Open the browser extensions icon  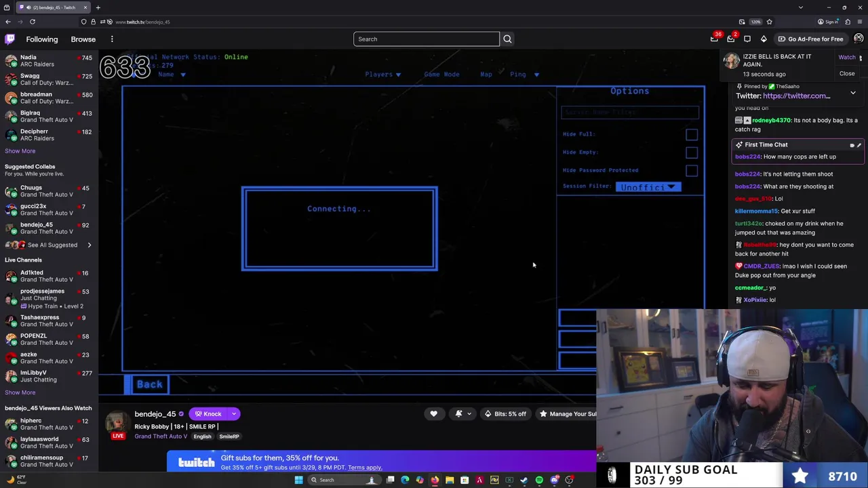tap(848, 22)
